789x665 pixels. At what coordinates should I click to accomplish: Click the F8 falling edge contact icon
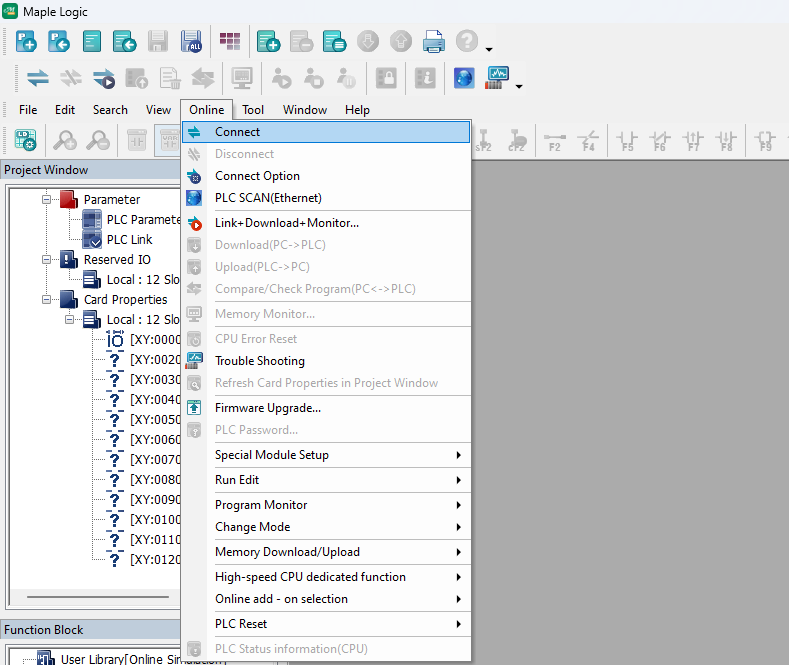[x=727, y=141]
